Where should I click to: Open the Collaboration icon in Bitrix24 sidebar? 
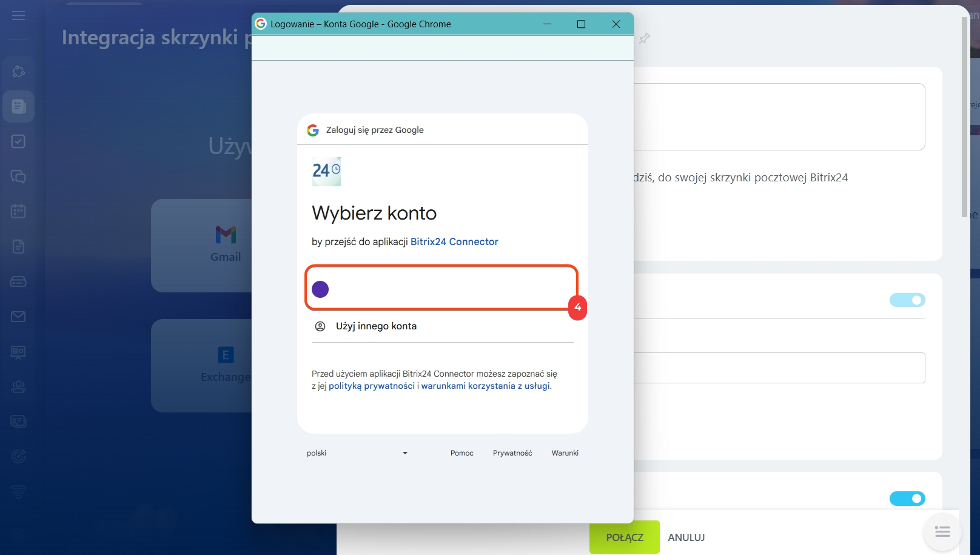18,72
